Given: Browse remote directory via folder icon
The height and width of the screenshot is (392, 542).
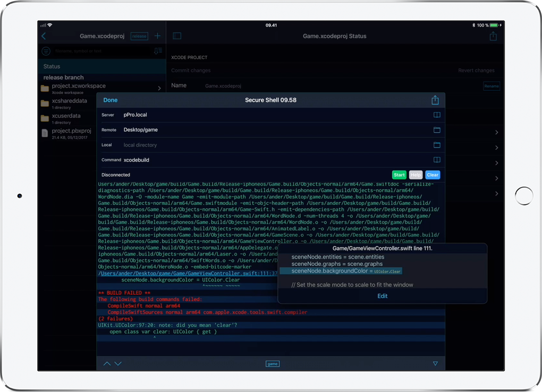Looking at the screenshot, I should click(x=437, y=130).
